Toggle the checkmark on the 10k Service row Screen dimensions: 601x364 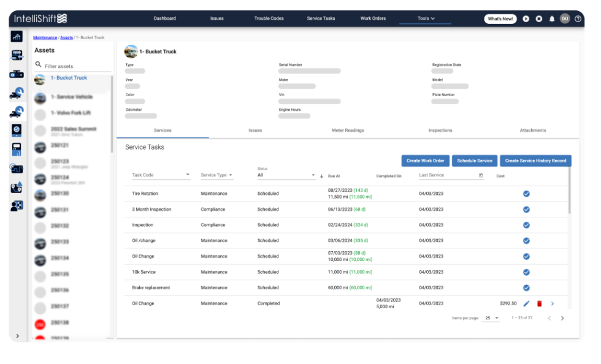[x=526, y=271]
